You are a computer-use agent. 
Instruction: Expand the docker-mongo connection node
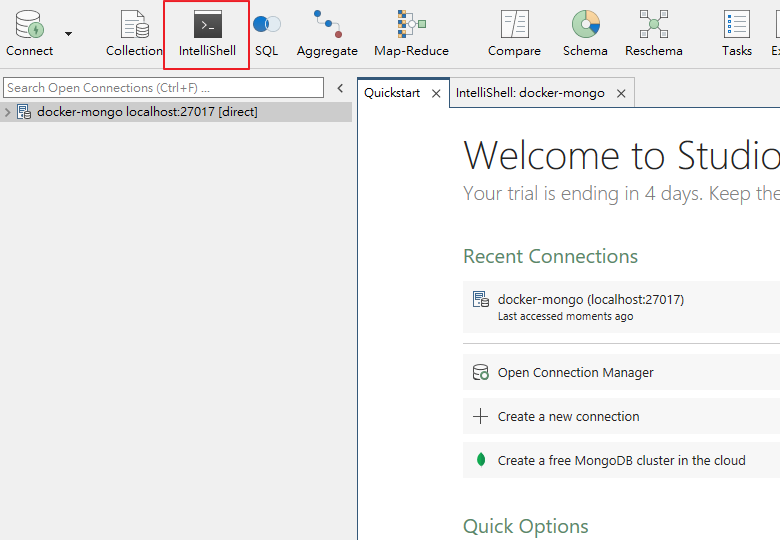[x=7, y=112]
